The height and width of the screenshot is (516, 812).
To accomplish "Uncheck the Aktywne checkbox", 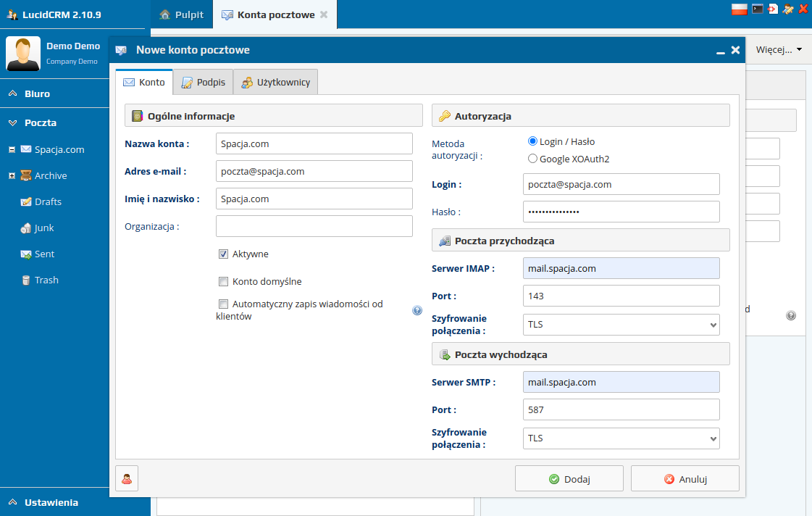I will [x=223, y=254].
